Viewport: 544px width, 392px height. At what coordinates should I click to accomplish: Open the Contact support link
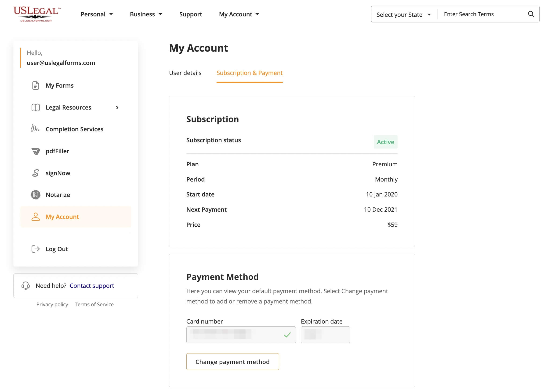pos(92,286)
